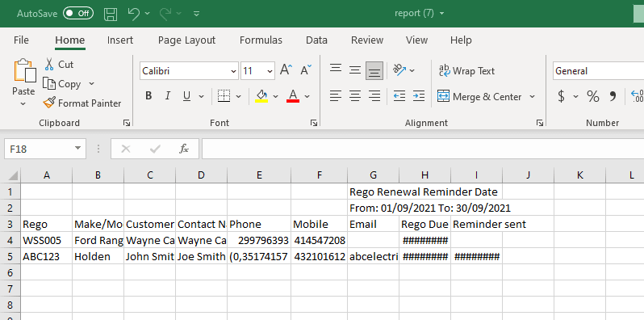This screenshot has height=320, width=644.
Task: Expand underline style options arrow
Action: coord(201,97)
